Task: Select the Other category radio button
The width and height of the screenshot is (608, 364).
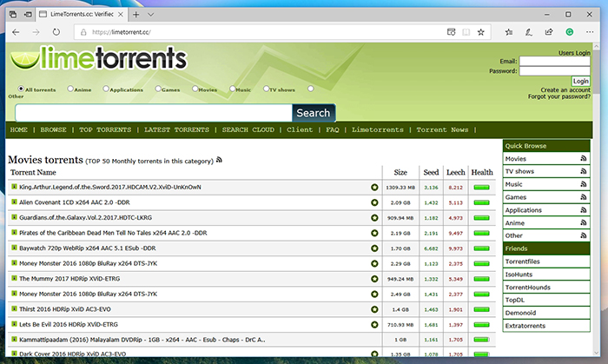Action: pos(311,89)
